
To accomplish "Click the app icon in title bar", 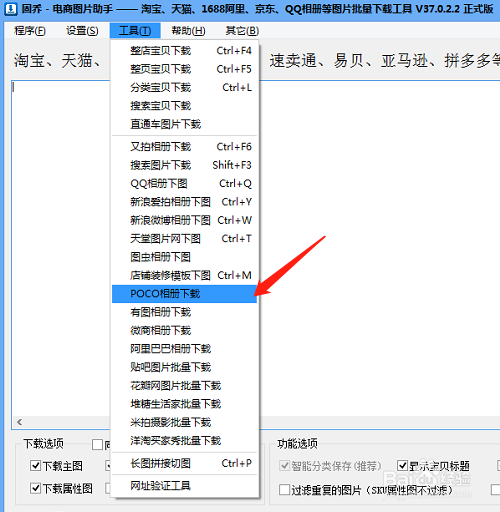I will 11,9.
